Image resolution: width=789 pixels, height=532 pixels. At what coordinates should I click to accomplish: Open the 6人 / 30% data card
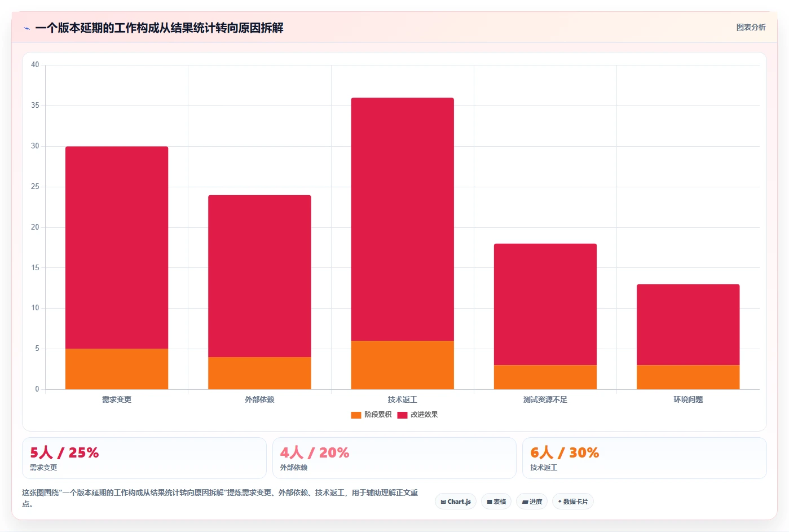click(x=645, y=458)
